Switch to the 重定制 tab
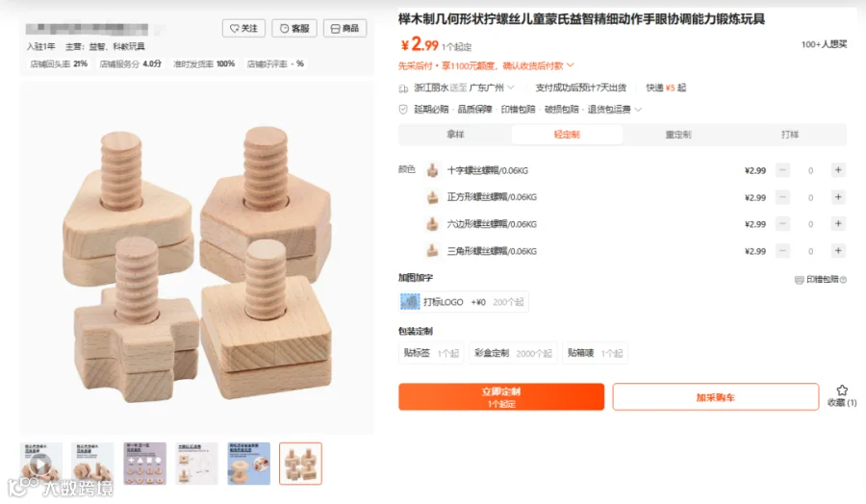Viewport: 866px width, 504px height. pyautogui.click(x=678, y=134)
